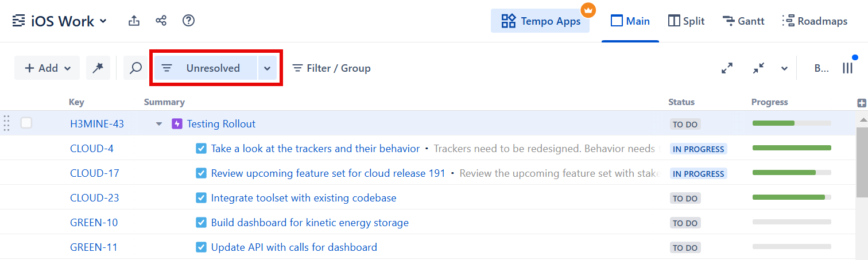Open the help question mark icon
Screen dimensions: 868x260
coord(188,21)
